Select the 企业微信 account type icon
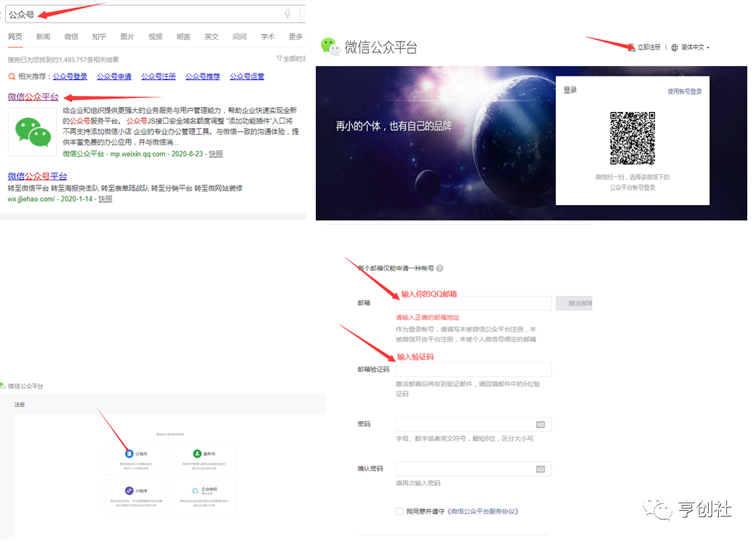 pyautogui.click(x=195, y=491)
